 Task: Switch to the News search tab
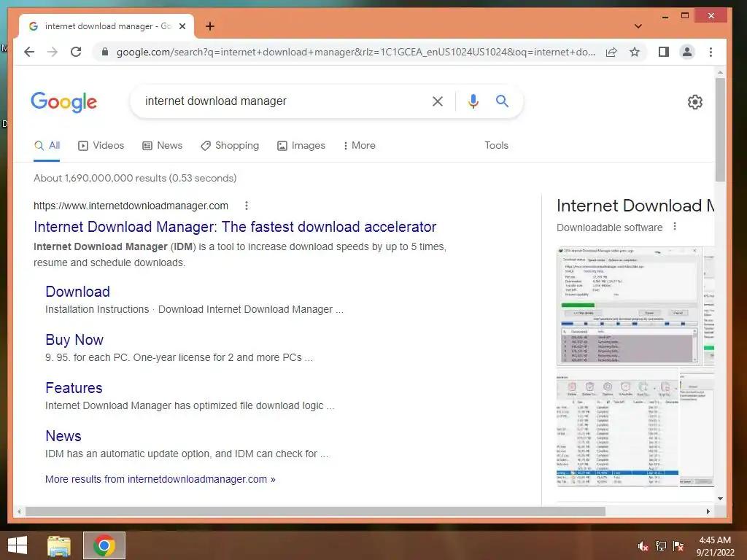(163, 146)
